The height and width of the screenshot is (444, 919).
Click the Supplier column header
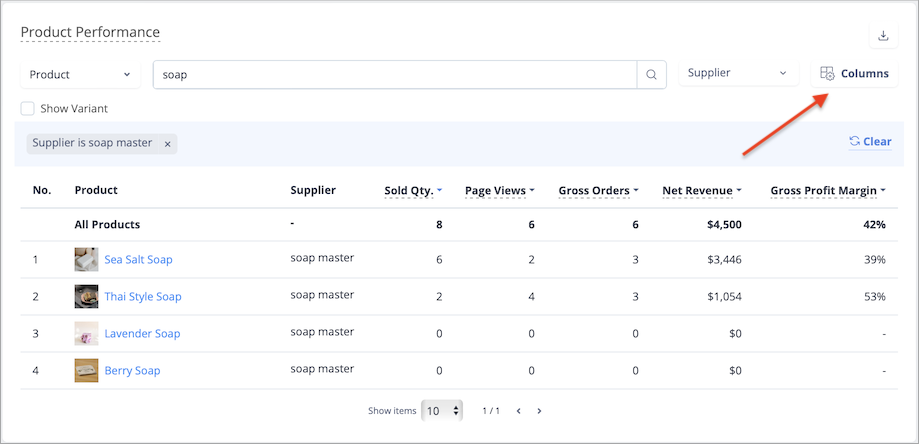(x=313, y=190)
